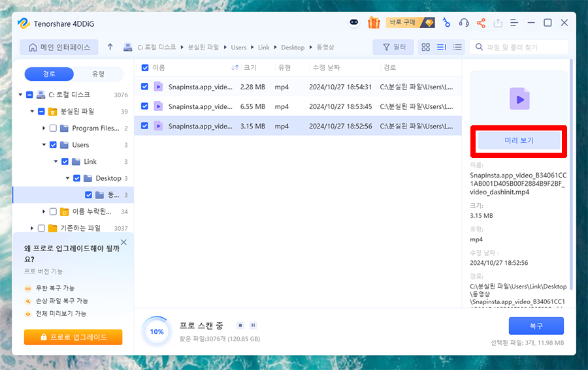This screenshot has height=370, width=588.
Task: Click the 복구 recover button
Action: coord(536,326)
